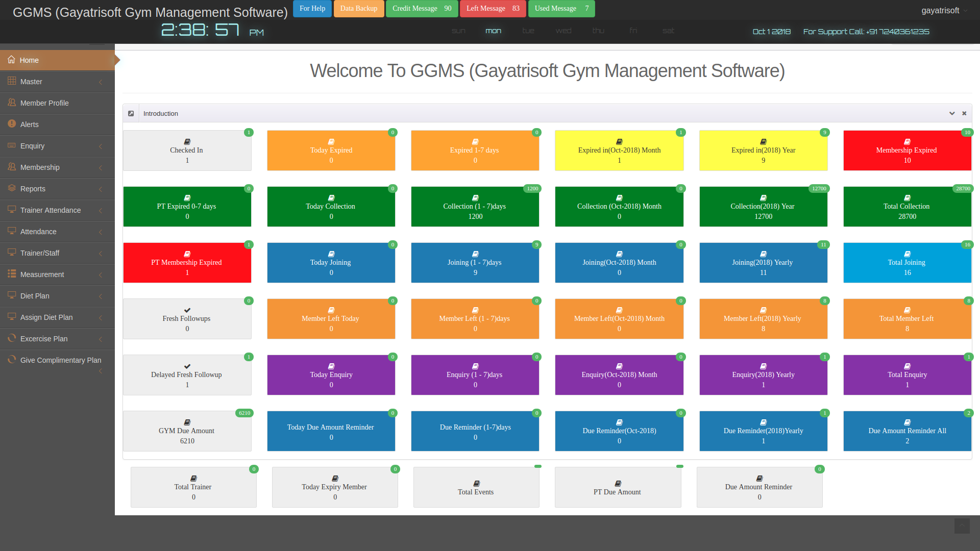Close the Introduction panel
Image resolution: width=980 pixels, height=551 pixels.
pos(964,113)
